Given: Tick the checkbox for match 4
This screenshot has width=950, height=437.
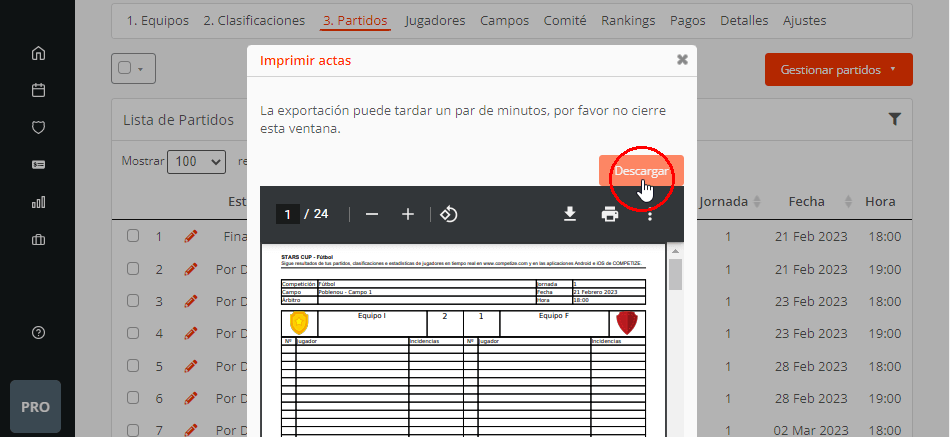Looking at the screenshot, I should (133, 333).
